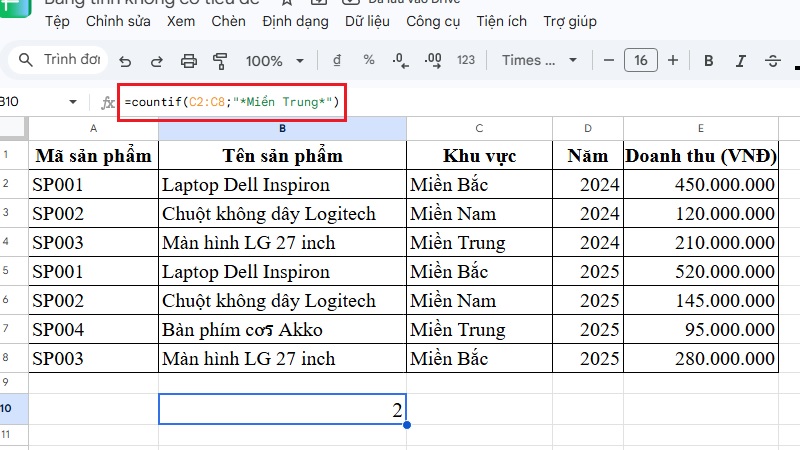Increase decimal places icon
Viewport: 800px width, 450px height.
(x=433, y=61)
